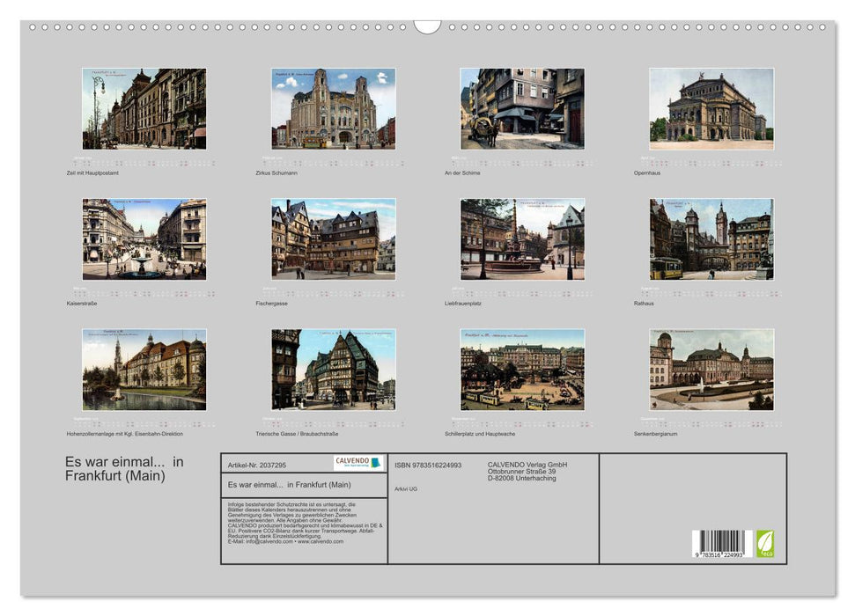Click the ISBN 9783516224993 number
Viewport: 855px width, 616px height.
click(428, 465)
